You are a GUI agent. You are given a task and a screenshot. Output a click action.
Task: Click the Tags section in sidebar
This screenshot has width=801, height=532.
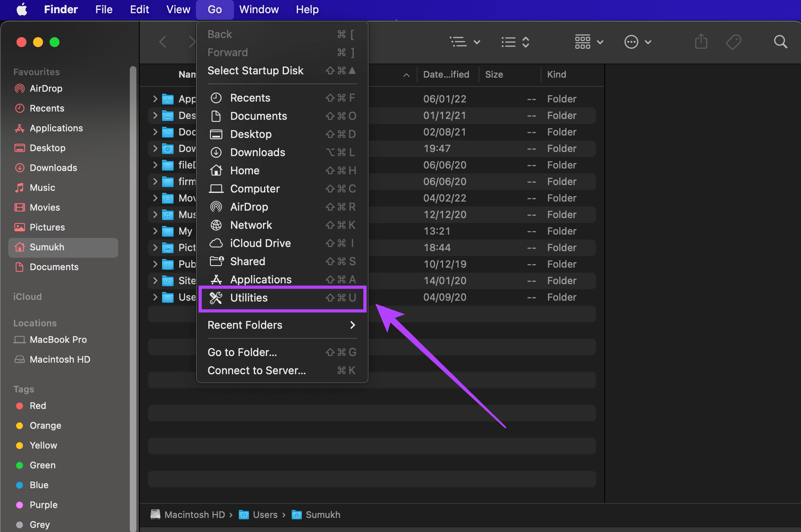pyautogui.click(x=24, y=389)
